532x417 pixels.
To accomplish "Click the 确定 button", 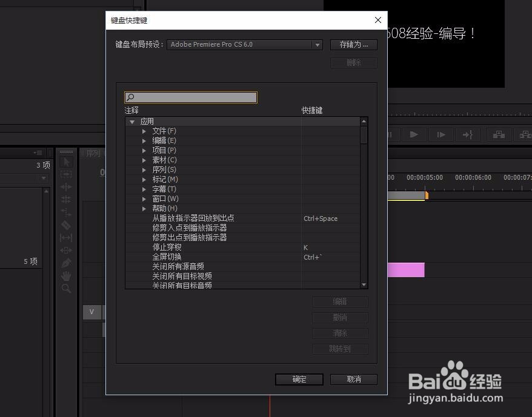I will point(299,379).
